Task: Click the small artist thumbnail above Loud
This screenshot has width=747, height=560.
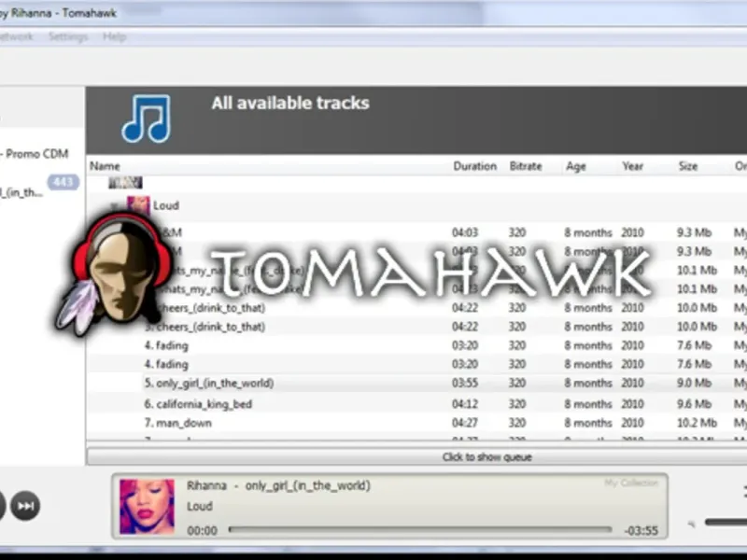Action: point(125,182)
